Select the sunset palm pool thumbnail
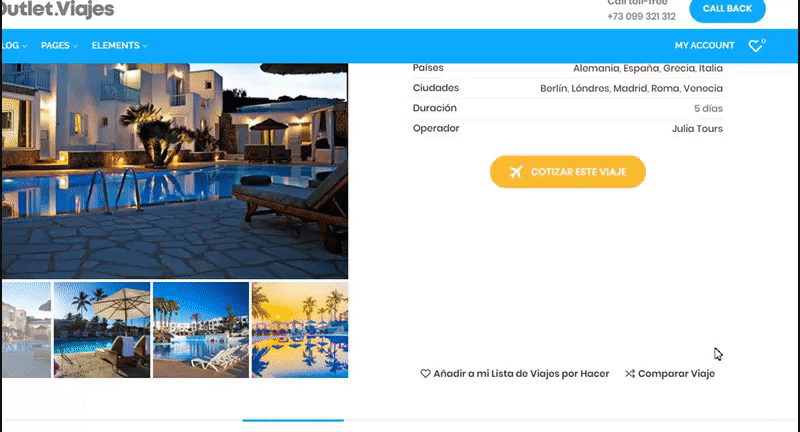The width and height of the screenshot is (800, 432). pos(300,330)
